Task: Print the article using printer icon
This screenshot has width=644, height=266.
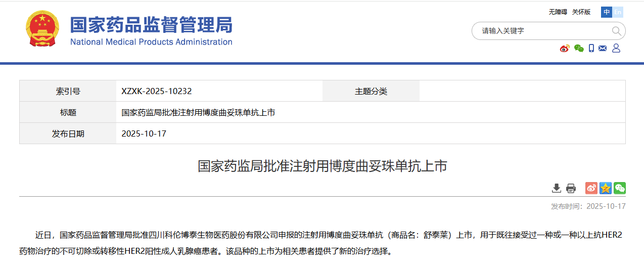Action: pyautogui.click(x=571, y=188)
